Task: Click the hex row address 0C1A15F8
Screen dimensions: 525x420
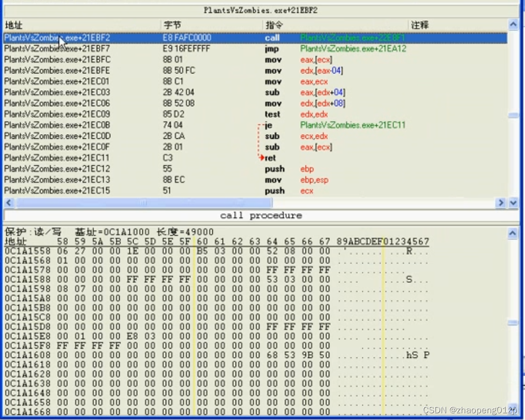Action: click(27, 345)
